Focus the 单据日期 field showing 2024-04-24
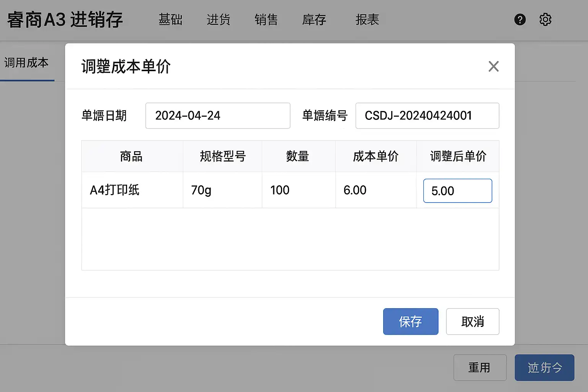 (217, 116)
